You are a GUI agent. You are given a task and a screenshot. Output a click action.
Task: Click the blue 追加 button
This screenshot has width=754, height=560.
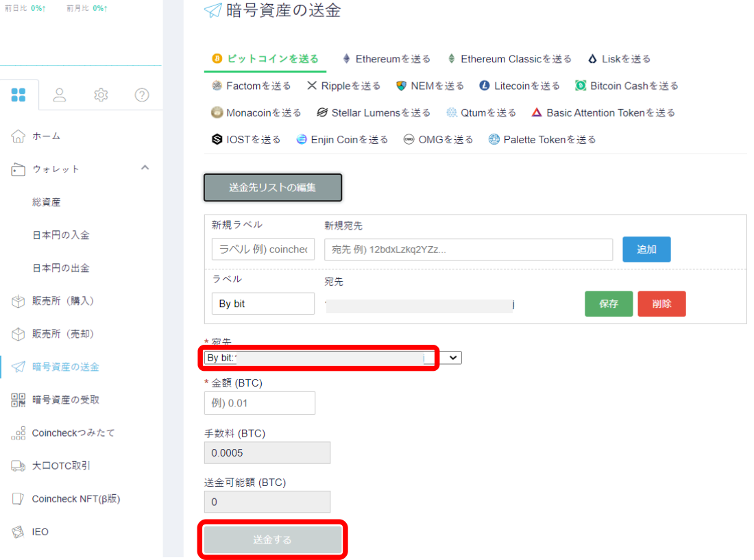point(646,249)
